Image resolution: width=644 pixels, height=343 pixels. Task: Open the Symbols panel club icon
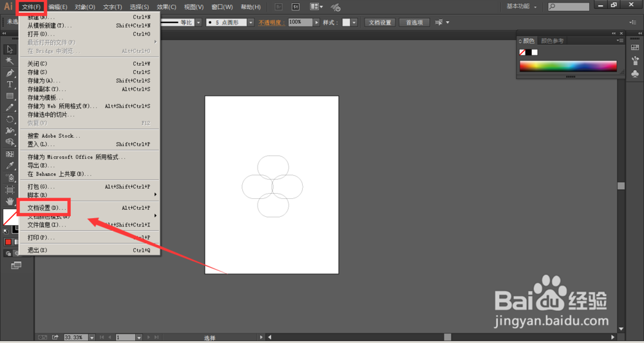[635, 74]
